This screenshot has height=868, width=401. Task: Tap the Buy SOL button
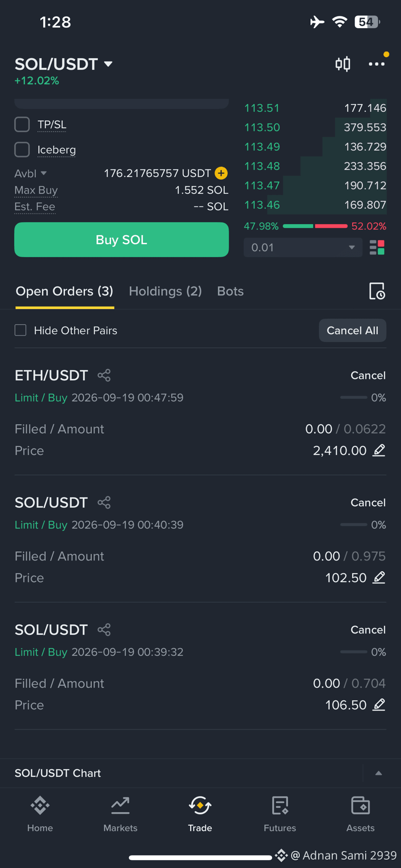click(x=122, y=240)
